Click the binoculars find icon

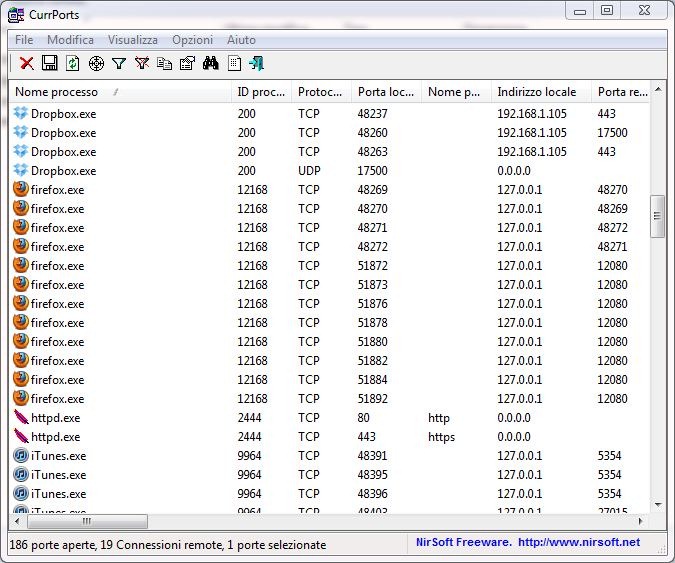(211, 63)
